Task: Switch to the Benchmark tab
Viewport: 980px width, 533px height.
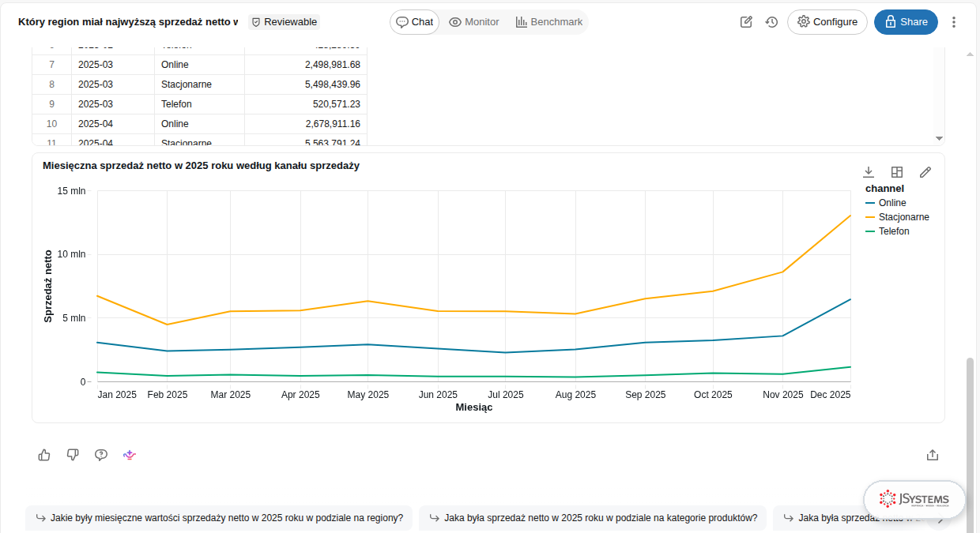Action: tap(549, 22)
